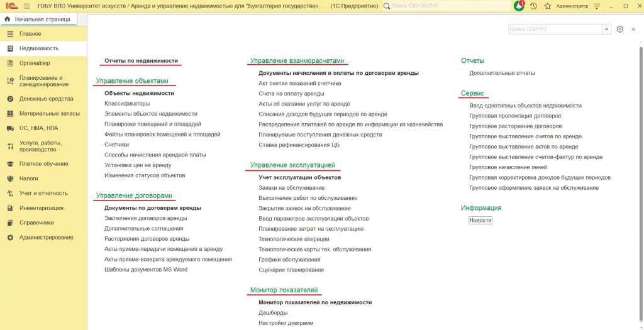
Task: Open the gear settings for the section panel
Action: (x=620, y=29)
